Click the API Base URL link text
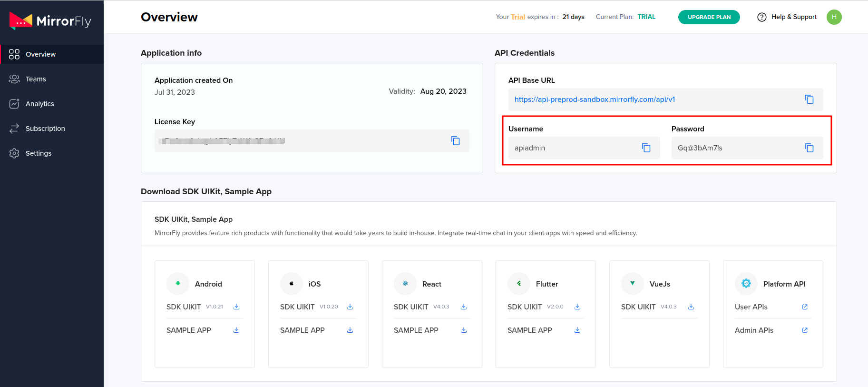 coord(595,99)
